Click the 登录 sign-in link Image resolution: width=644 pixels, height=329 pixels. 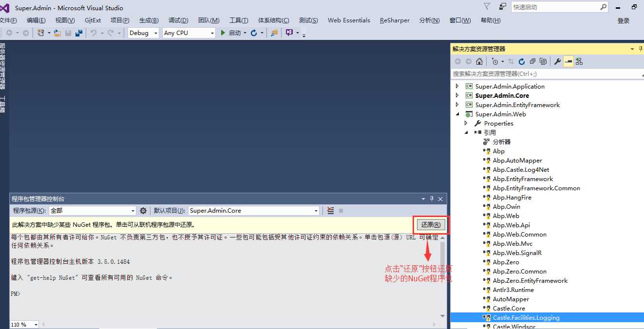tap(624, 20)
